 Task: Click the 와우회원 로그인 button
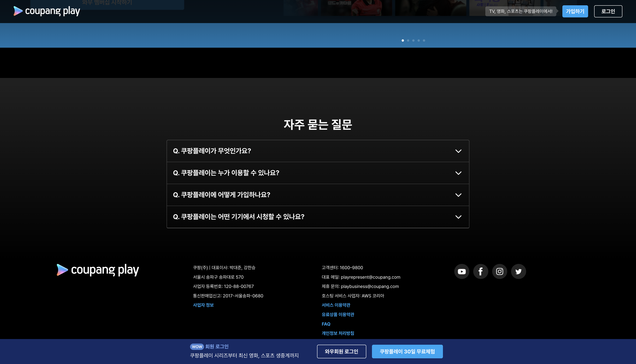[x=341, y=351]
